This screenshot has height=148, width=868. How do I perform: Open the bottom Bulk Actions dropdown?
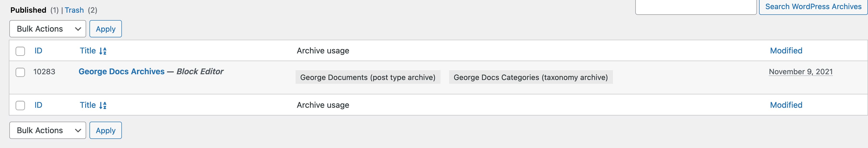click(48, 130)
